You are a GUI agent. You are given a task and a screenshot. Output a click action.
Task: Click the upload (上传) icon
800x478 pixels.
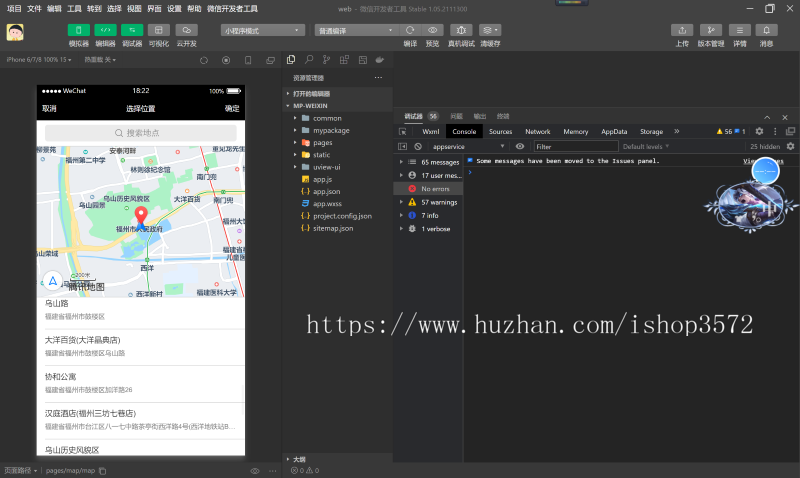click(682, 30)
